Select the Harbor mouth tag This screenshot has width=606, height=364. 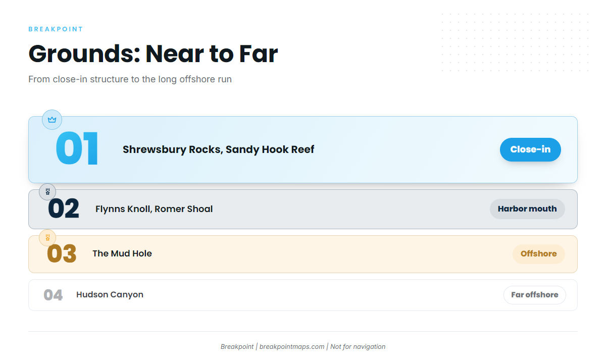click(x=527, y=209)
